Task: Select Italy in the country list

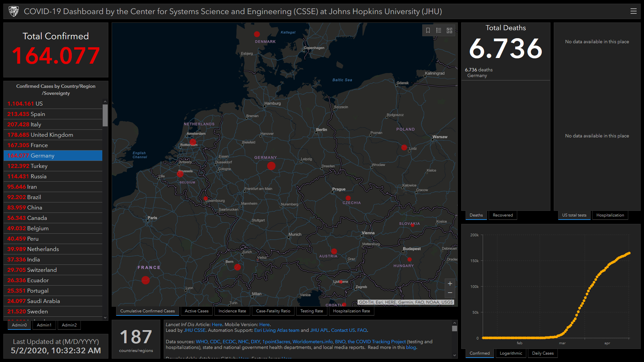Action: point(53,124)
